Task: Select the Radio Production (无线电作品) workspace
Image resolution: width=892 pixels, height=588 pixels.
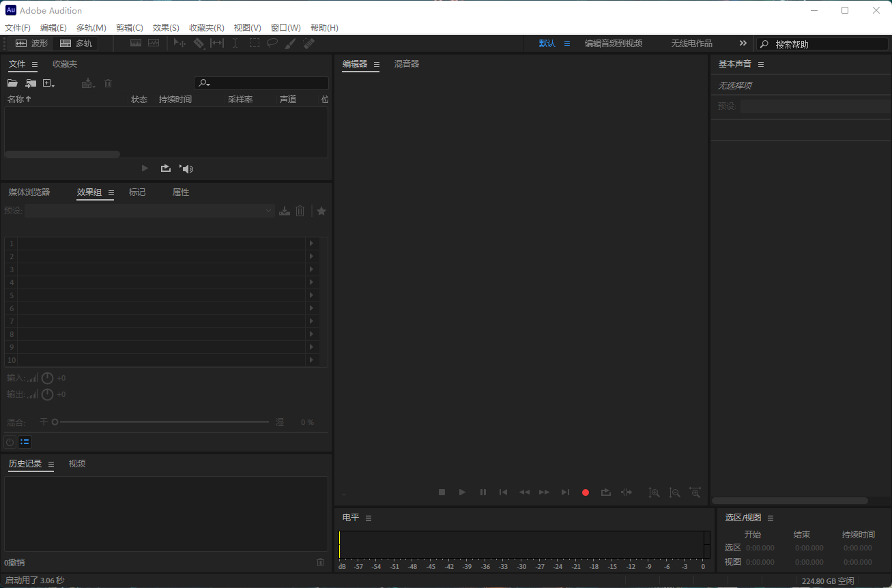Action: point(691,43)
